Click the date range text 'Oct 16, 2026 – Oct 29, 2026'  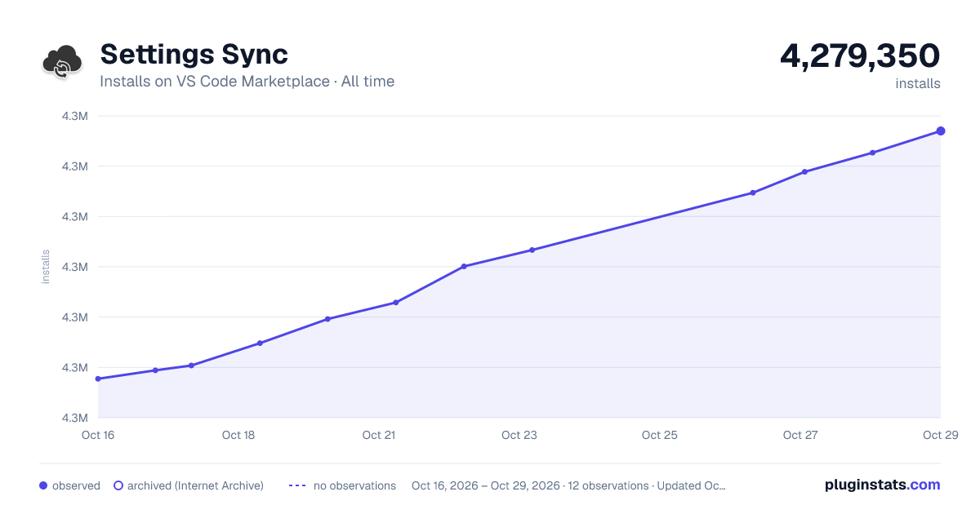(486, 485)
